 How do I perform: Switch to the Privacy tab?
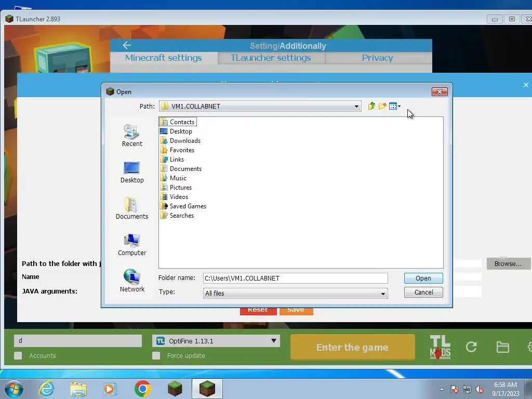point(377,58)
